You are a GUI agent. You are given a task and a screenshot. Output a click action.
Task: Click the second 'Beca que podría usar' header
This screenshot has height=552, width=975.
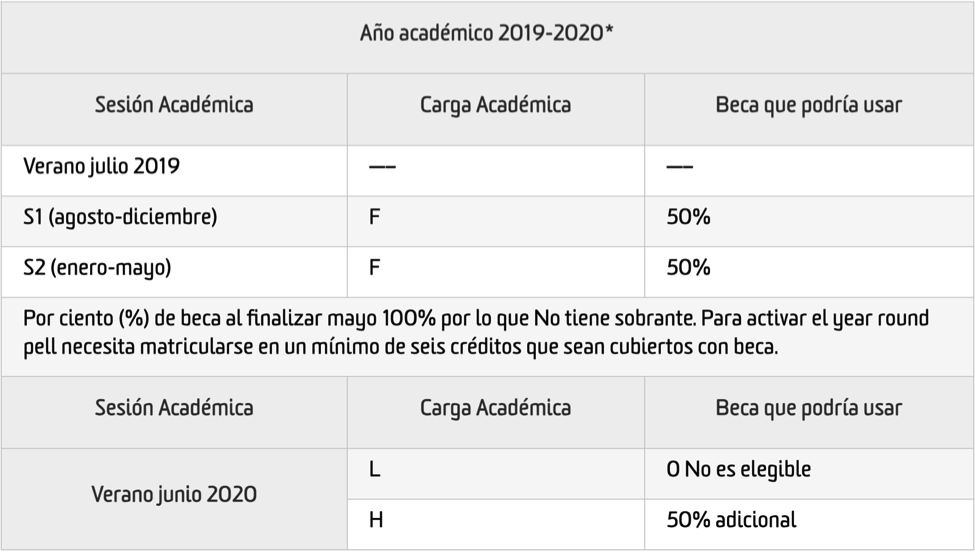(x=809, y=408)
